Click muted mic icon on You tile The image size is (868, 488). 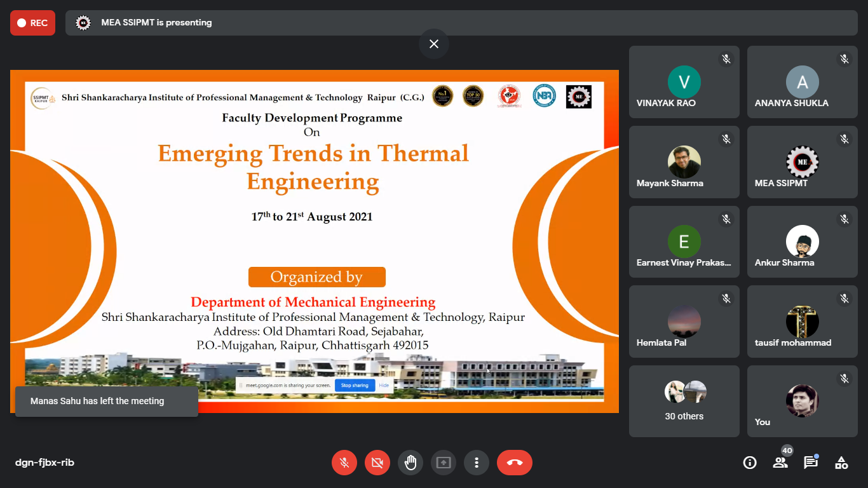click(844, 378)
